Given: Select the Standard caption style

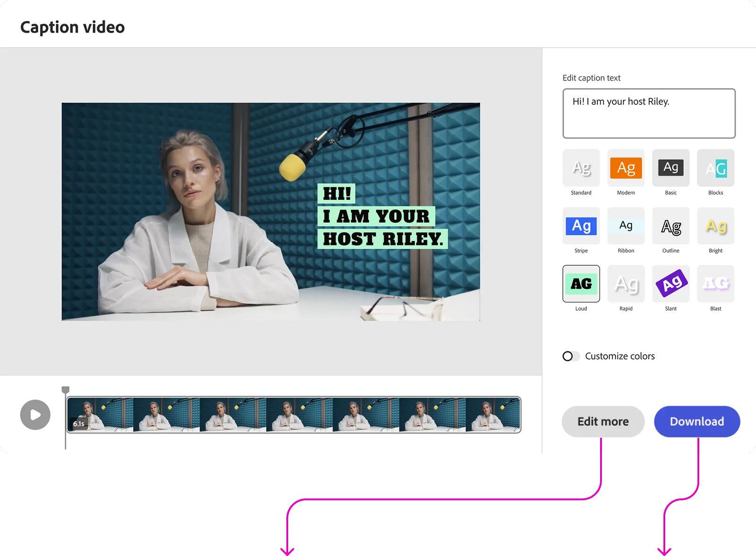Looking at the screenshot, I should click(581, 168).
